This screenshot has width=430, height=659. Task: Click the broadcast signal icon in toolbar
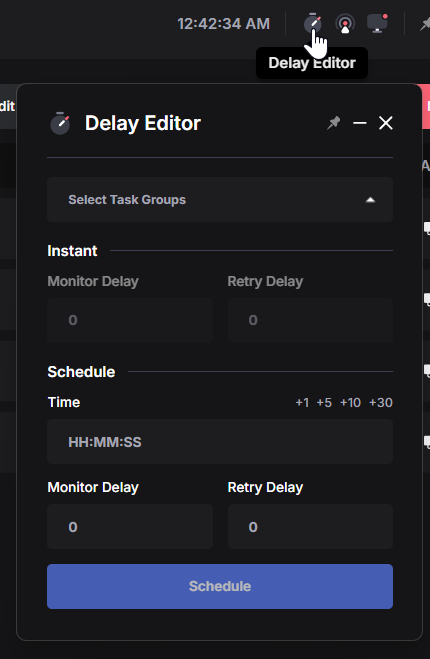[345, 24]
